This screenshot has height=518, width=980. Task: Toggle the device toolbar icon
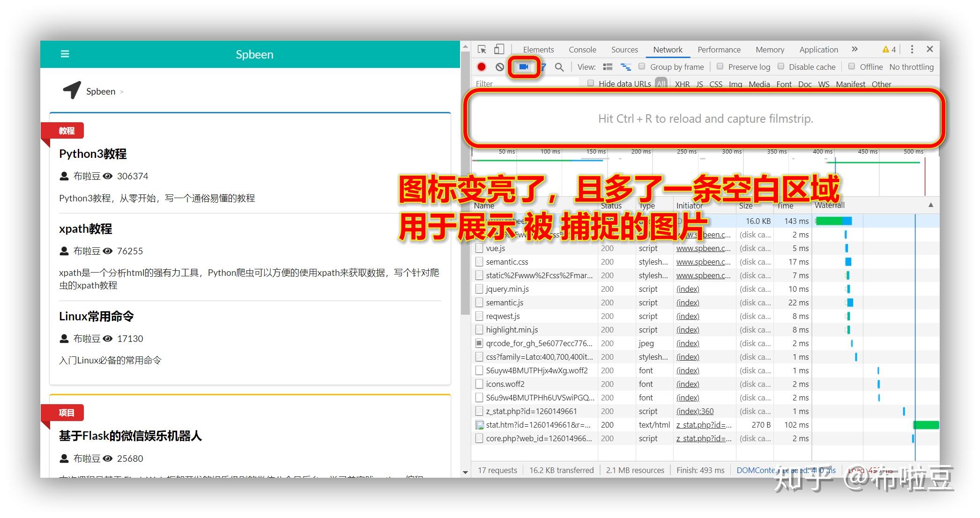[499, 49]
